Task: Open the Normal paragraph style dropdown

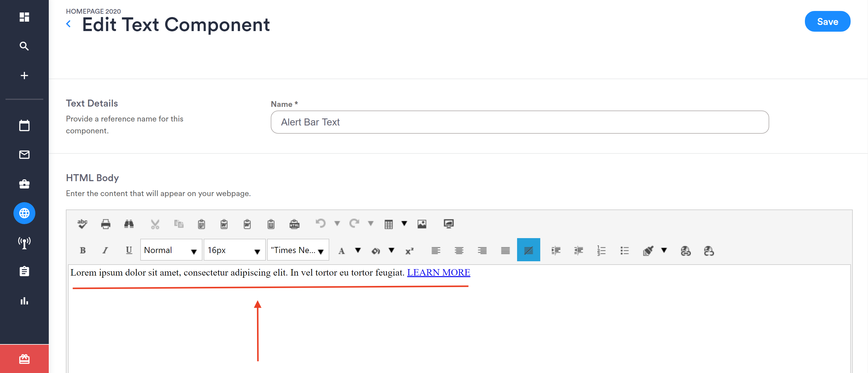Action: click(x=171, y=250)
